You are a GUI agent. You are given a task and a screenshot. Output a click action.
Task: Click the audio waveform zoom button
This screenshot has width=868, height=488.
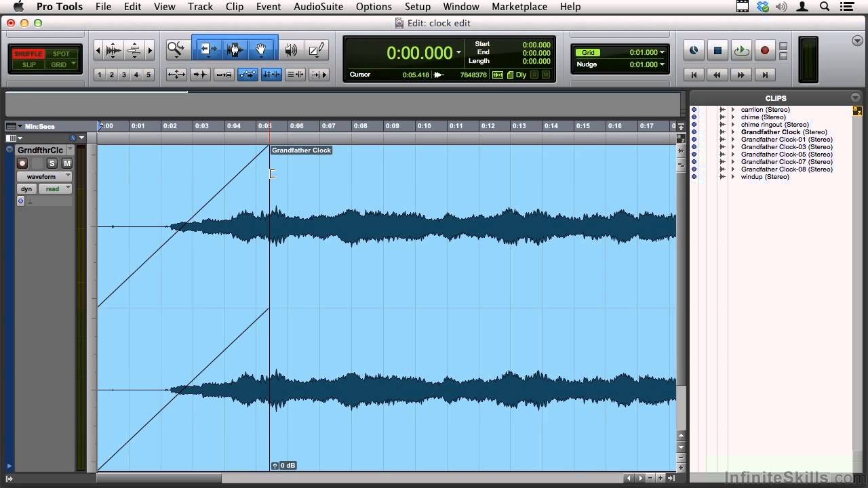pos(113,50)
